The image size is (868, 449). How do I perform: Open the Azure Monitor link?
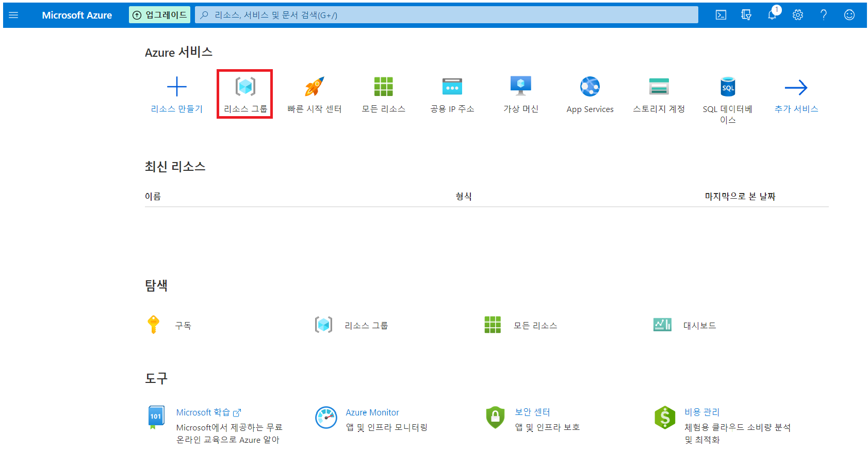tap(372, 412)
